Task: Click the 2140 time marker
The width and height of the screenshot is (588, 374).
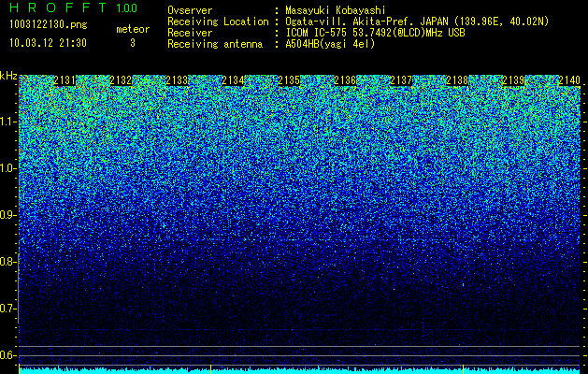Action: point(569,80)
